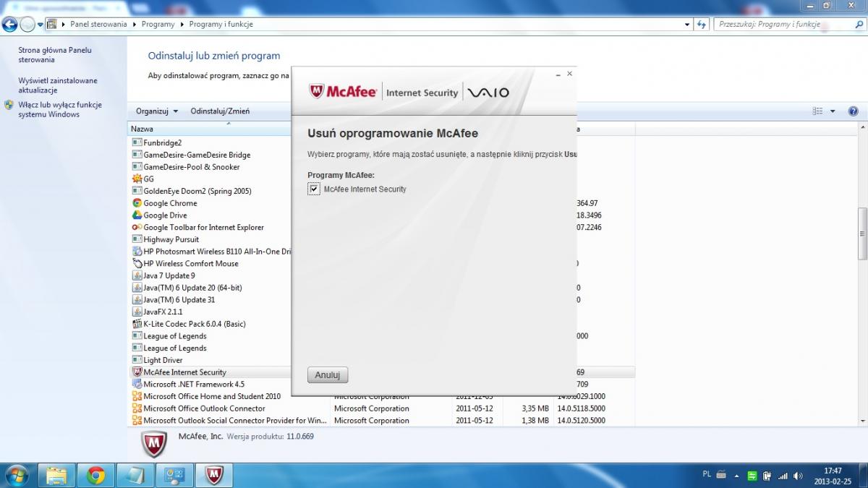Screen dimensions: 868x488
Task: Click the search magnifier icon
Action: tap(859, 24)
